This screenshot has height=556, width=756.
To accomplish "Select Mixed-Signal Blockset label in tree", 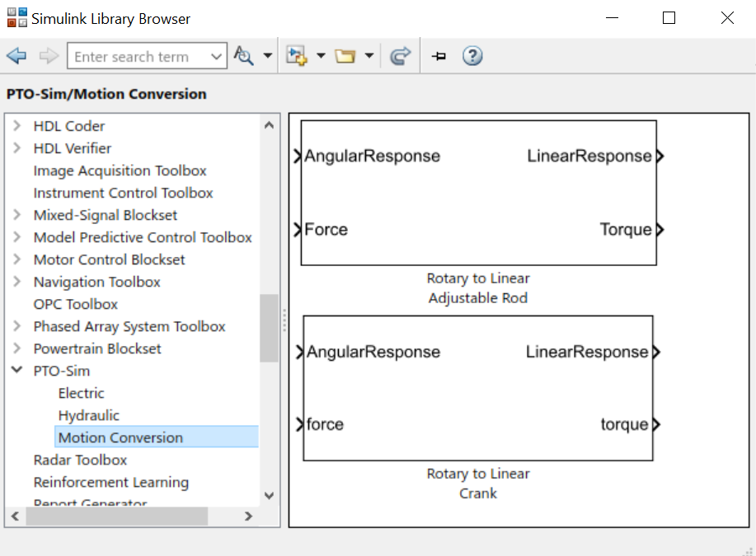I will 105,215.
